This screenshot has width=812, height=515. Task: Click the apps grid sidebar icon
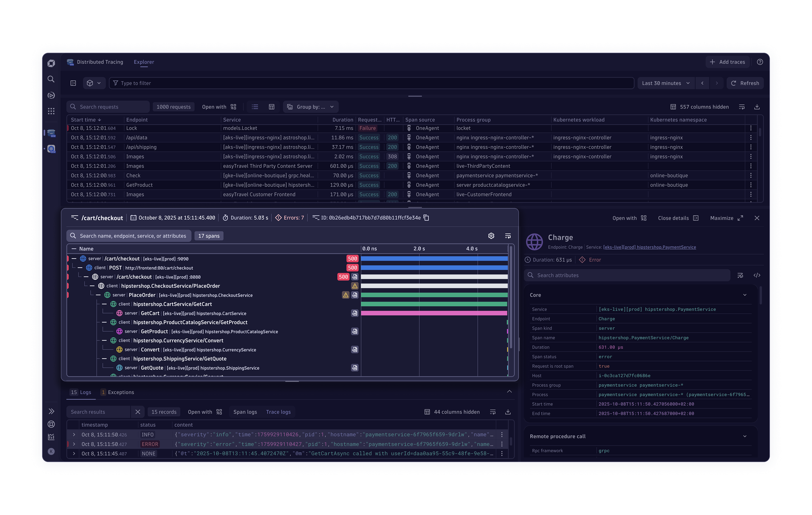(x=51, y=111)
